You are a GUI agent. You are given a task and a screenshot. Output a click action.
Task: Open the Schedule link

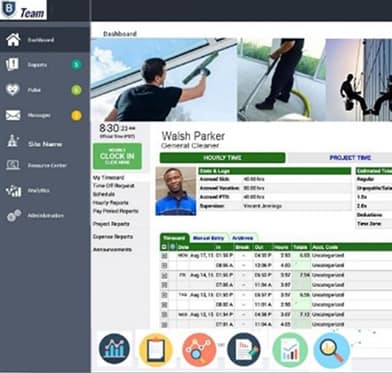[104, 194]
